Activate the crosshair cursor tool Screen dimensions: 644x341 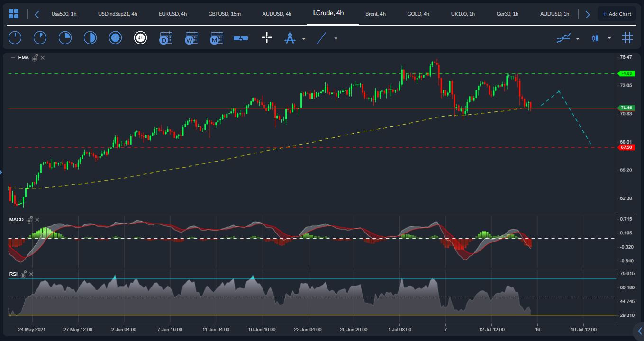click(267, 38)
